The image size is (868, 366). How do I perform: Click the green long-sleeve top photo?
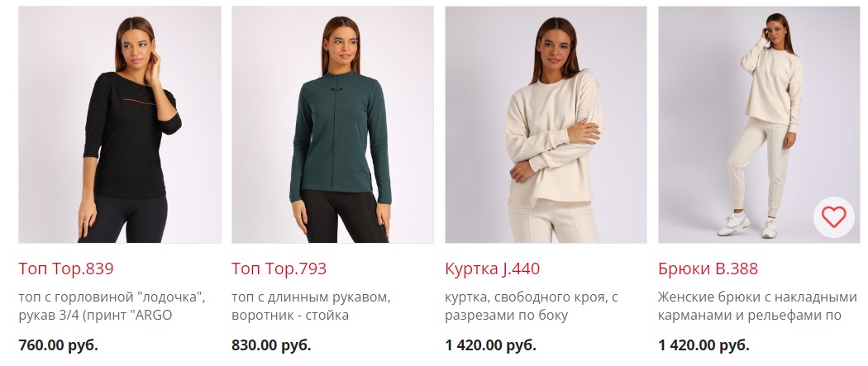pos(332,125)
